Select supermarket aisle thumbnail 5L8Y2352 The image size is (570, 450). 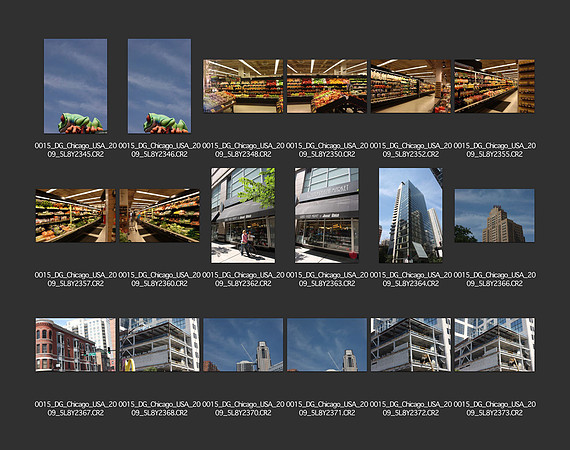pyautogui.click(x=411, y=86)
